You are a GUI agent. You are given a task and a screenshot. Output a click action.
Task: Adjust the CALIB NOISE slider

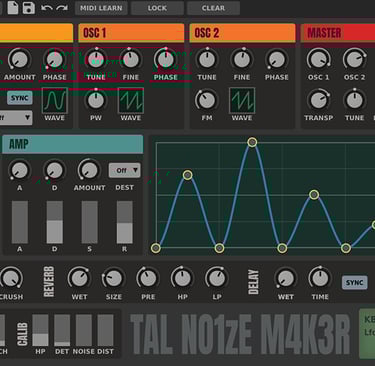click(84, 330)
